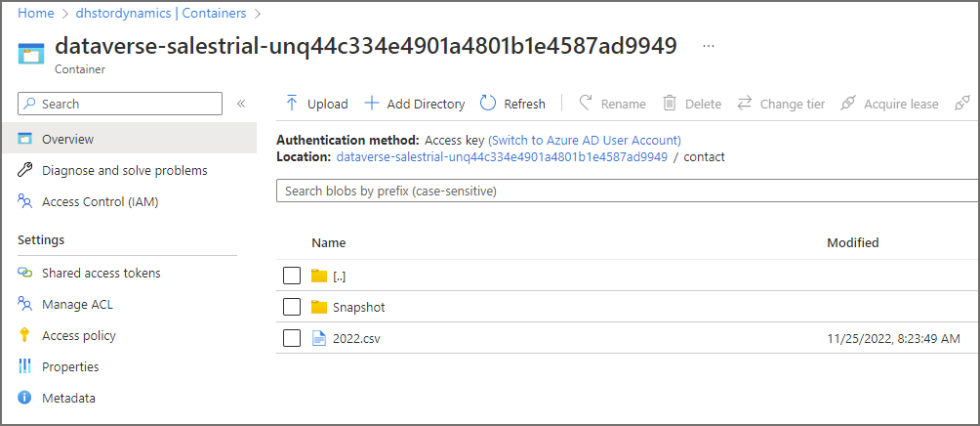Click the Add Directory button
This screenshot has height=426, width=980.
(x=415, y=104)
